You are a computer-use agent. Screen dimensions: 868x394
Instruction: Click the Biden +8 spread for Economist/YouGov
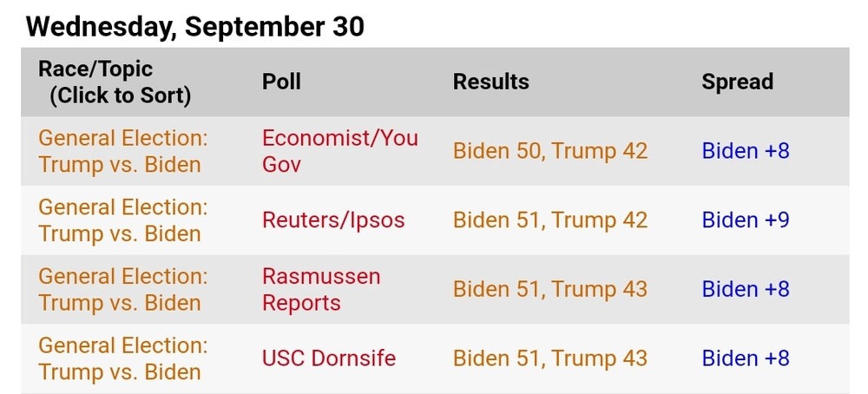(746, 151)
